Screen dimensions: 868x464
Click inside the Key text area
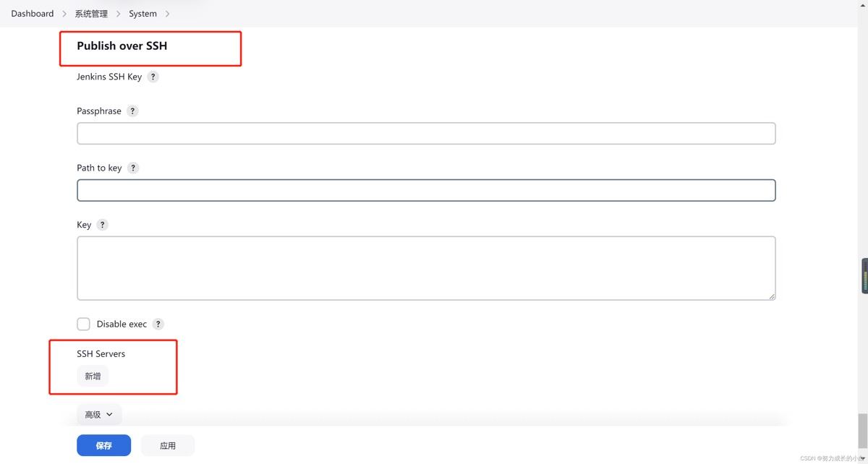[426, 267]
